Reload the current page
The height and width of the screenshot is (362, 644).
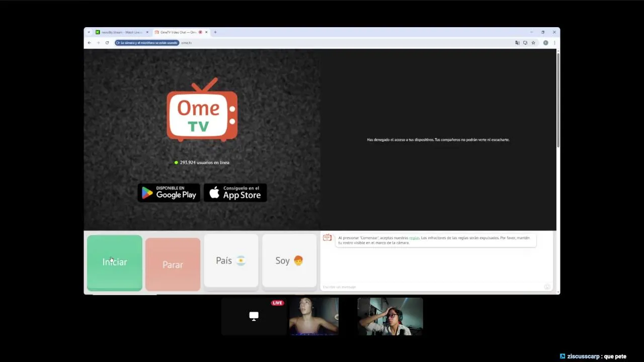pos(107,43)
